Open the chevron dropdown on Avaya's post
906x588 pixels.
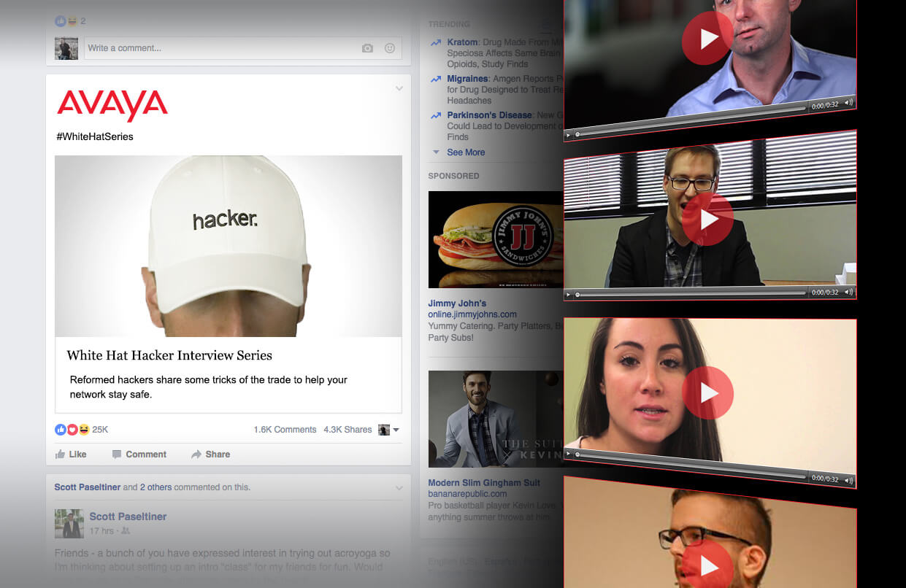(399, 88)
